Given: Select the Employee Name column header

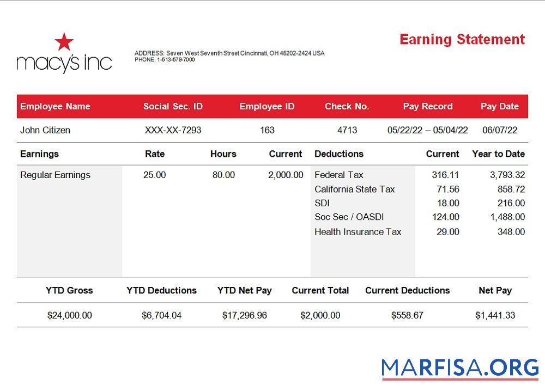Looking at the screenshot, I should point(55,106).
